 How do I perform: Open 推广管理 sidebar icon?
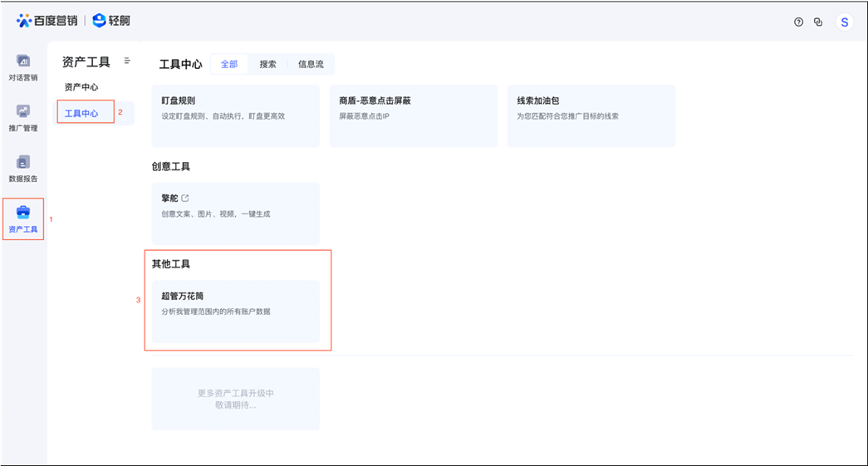coord(23,117)
